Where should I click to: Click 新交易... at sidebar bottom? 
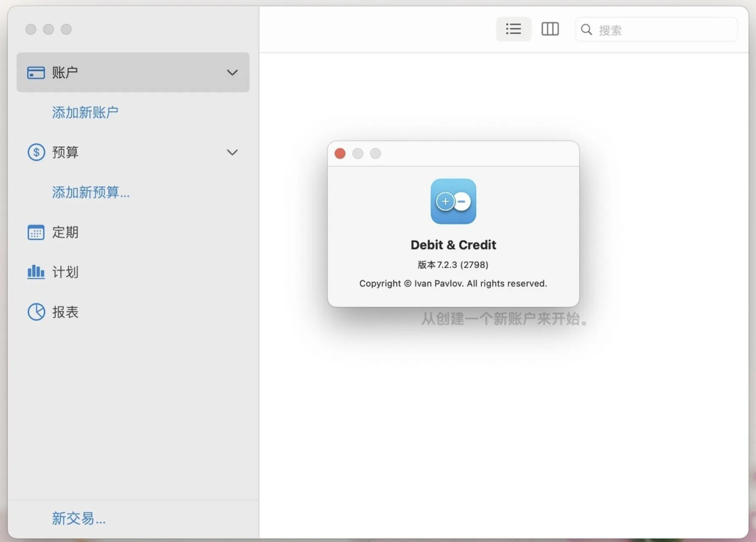coord(79,518)
